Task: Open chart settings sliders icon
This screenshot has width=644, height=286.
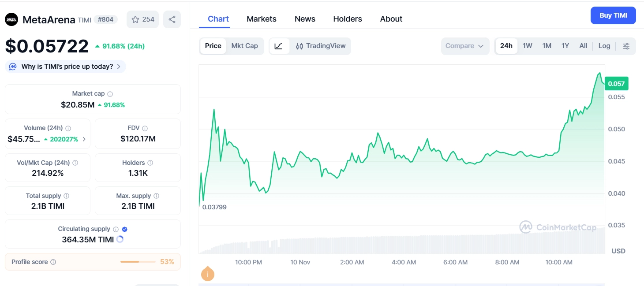Action: point(626,46)
